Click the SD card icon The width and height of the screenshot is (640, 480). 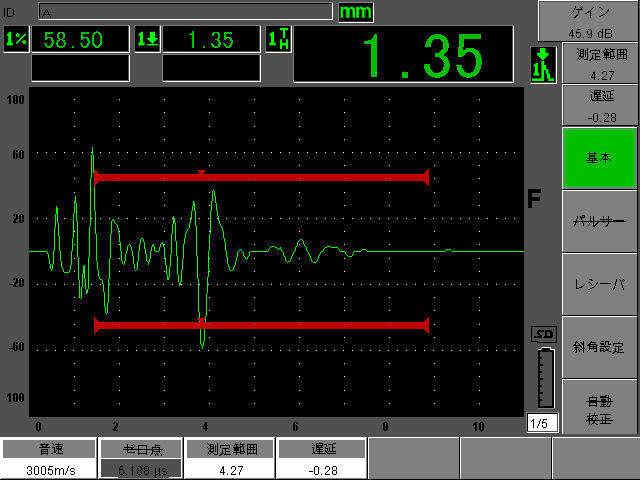point(543,334)
